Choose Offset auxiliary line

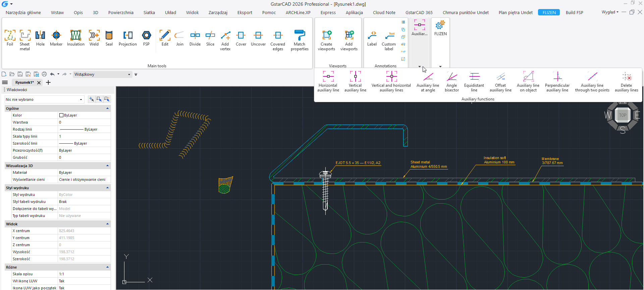point(500,81)
